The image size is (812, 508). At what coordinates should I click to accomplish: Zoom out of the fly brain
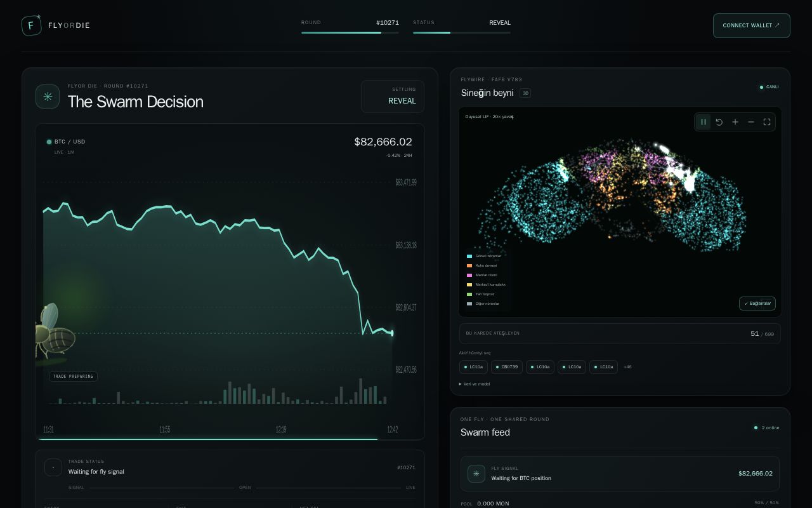point(751,122)
